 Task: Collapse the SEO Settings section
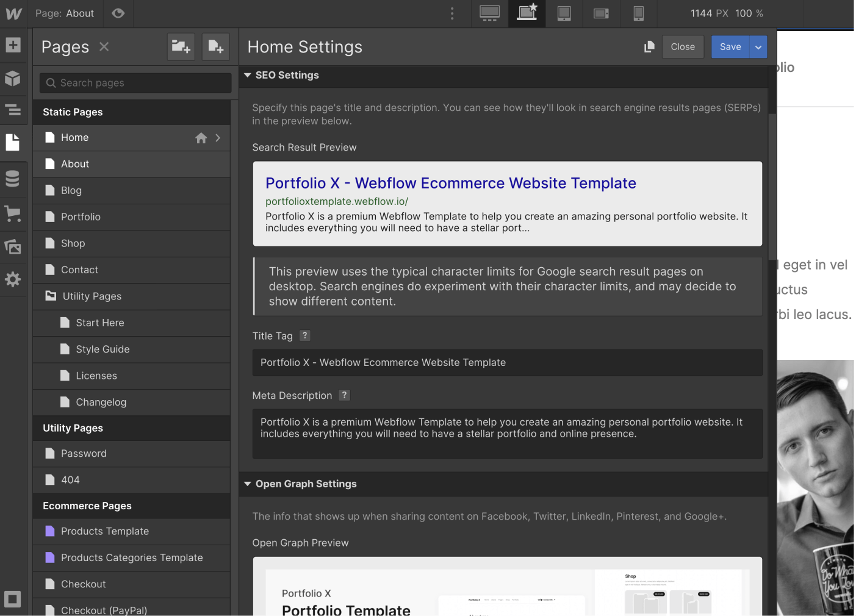[248, 75]
